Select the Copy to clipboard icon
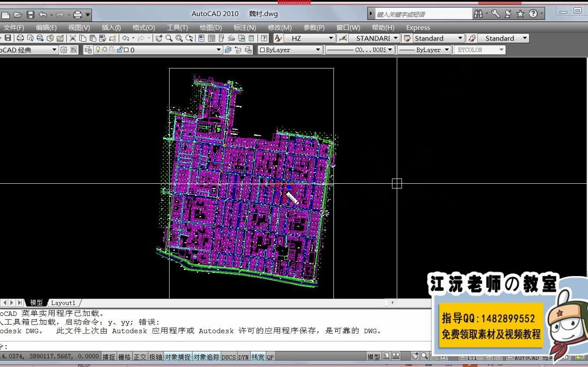Viewport: 588px width, 367px height. [83, 38]
